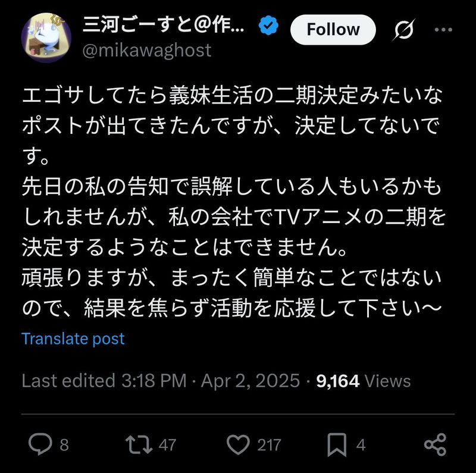Click the reply speech bubble icon

(40, 445)
